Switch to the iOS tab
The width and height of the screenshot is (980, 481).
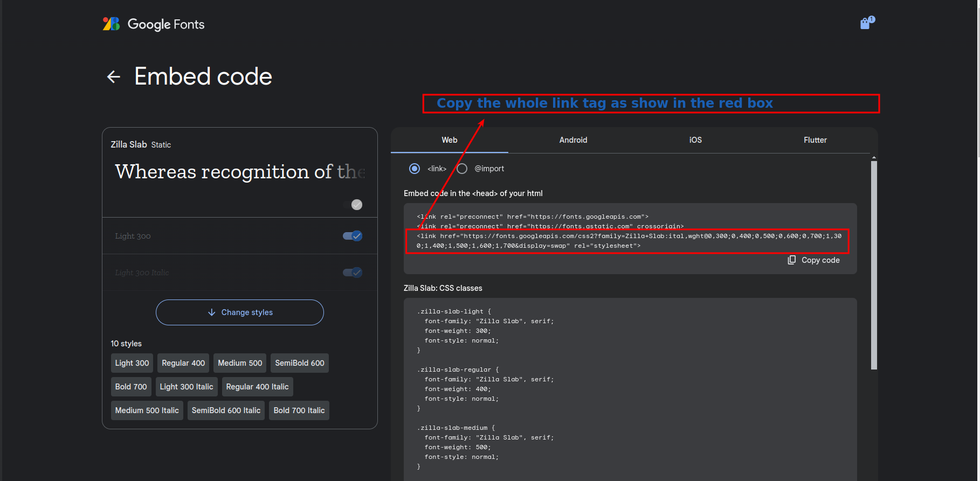[x=695, y=140]
